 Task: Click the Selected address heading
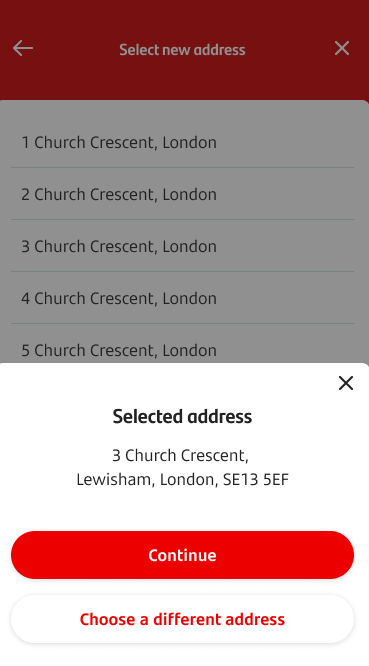click(182, 416)
